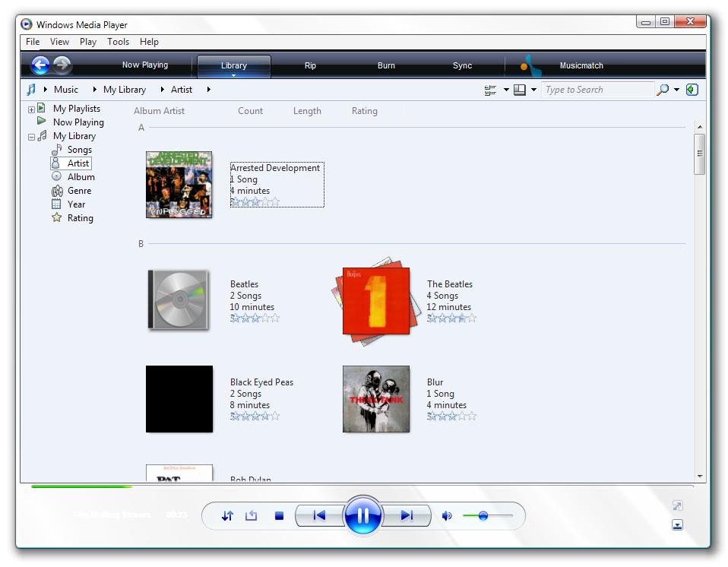Pause playback with the round button

coord(362,515)
